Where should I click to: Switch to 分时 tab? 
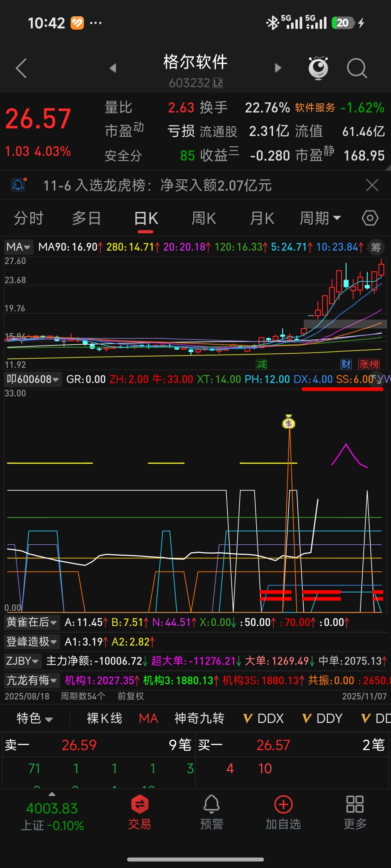(29, 218)
